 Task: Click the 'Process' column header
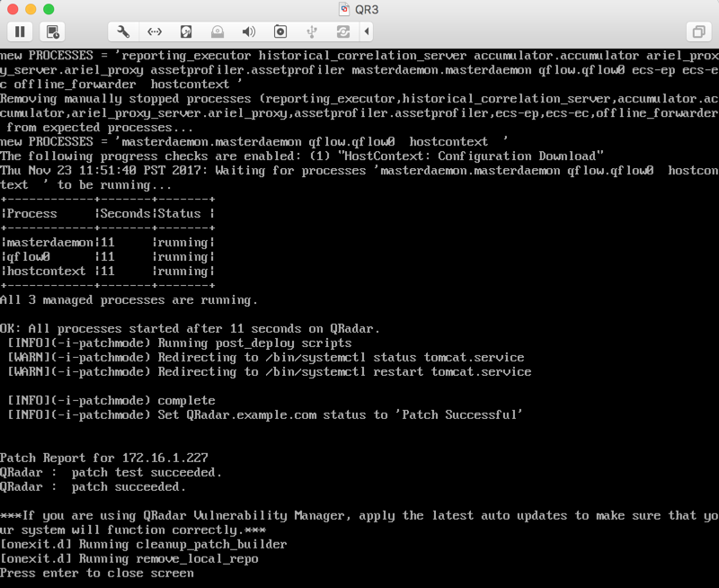coord(32,214)
